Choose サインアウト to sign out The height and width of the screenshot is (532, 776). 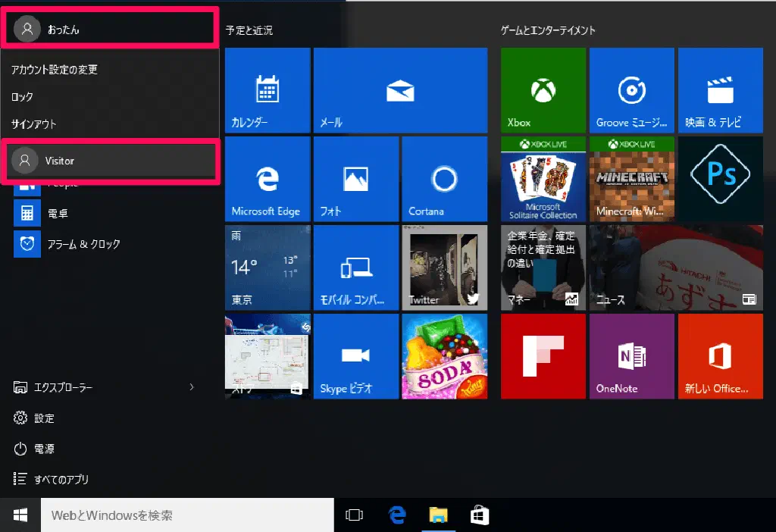[x=34, y=124]
